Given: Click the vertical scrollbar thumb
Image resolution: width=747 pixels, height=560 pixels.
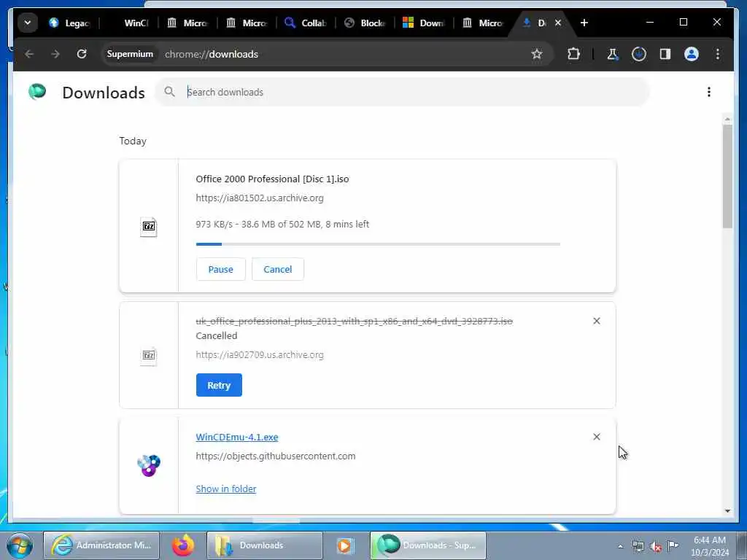Looking at the screenshot, I should tap(727, 176).
